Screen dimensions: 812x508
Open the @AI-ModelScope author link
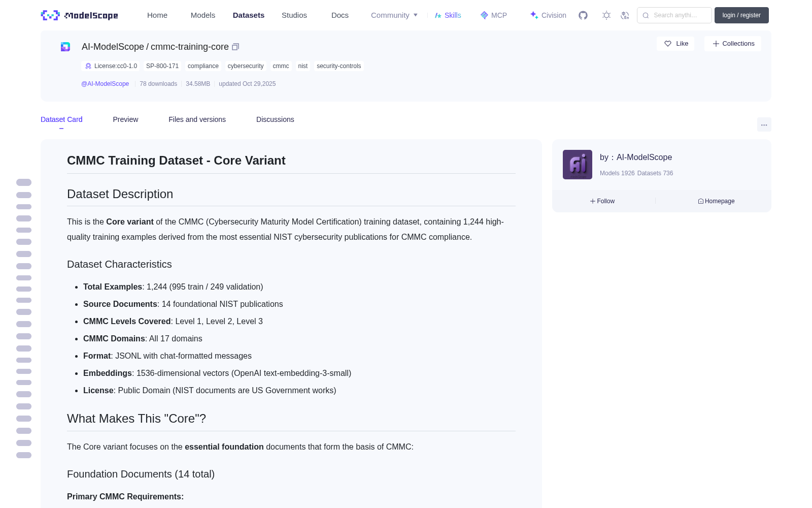click(105, 84)
